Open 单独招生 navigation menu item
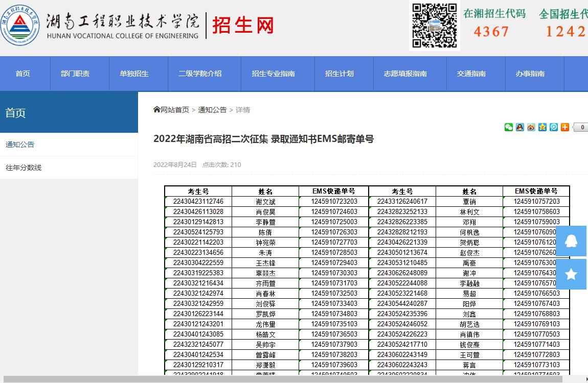588x383 pixels. coord(134,74)
